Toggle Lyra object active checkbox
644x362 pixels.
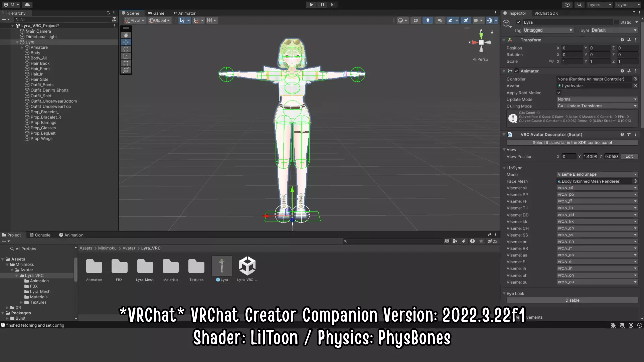pyautogui.click(x=519, y=22)
